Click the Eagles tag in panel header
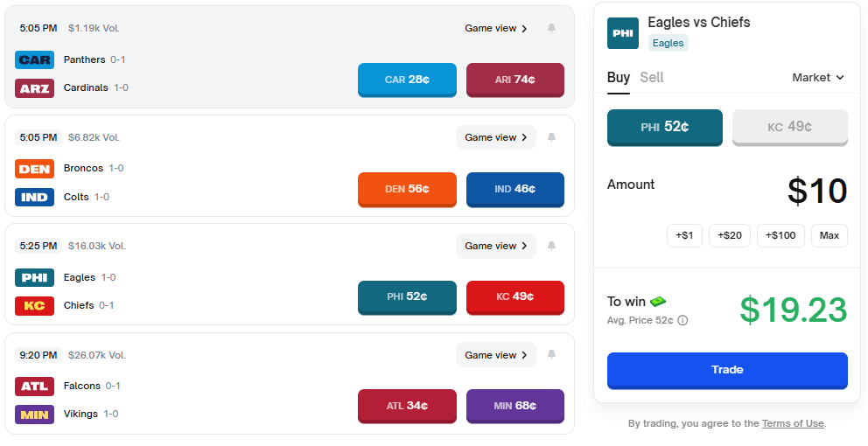 [x=668, y=43]
